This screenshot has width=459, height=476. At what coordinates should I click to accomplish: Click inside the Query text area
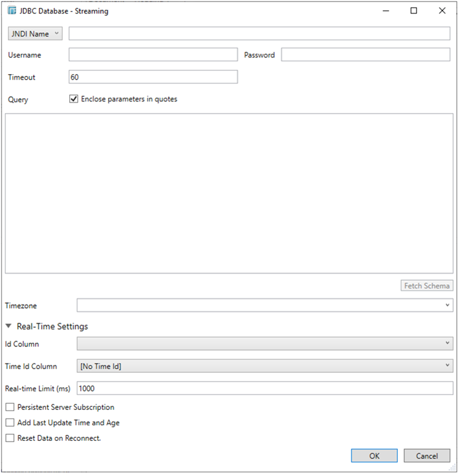[x=229, y=193]
